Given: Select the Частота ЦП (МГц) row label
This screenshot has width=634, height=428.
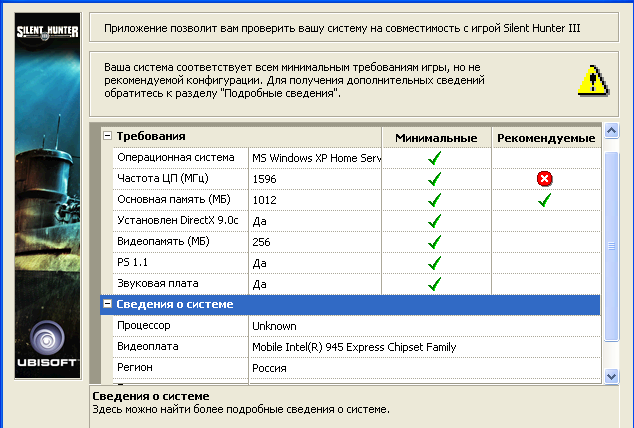Looking at the screenshot, I should pyautogui.click(x=163, y=178).
